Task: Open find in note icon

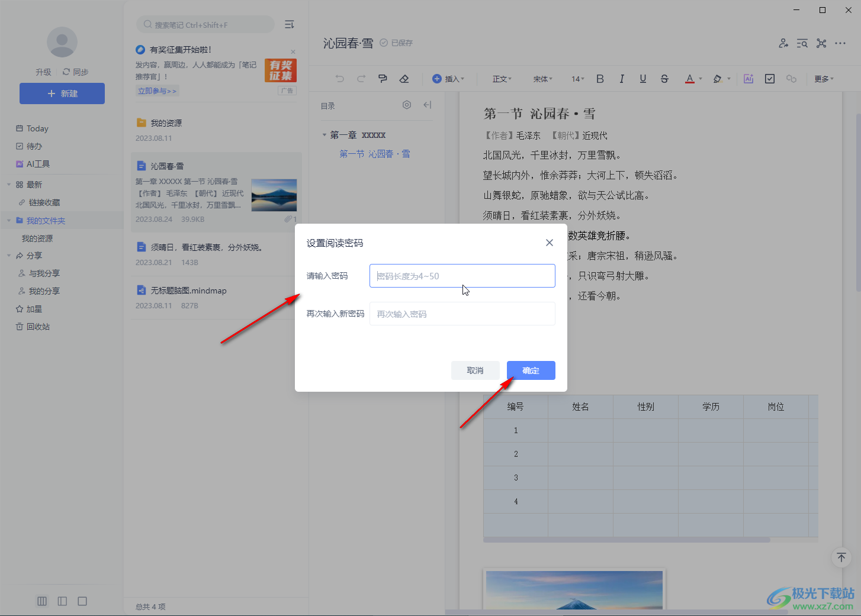Action: (x=802, y=43)
